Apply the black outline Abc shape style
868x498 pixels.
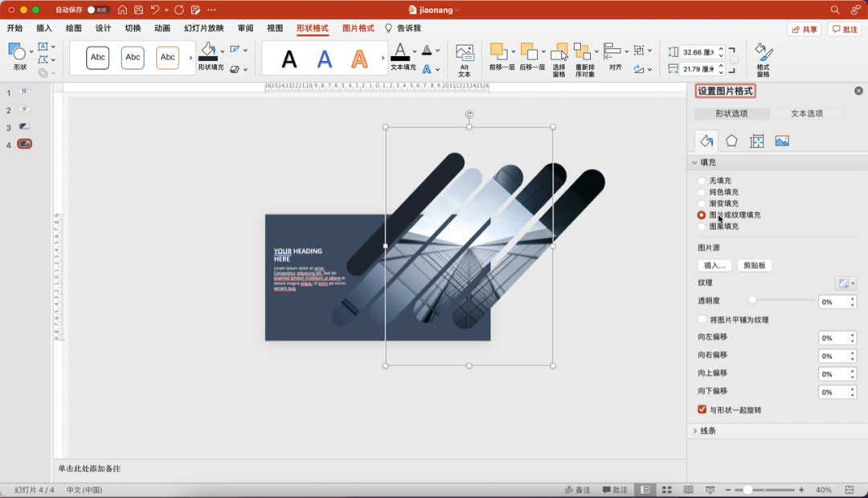pyautogui.click(x=98, y=58)
